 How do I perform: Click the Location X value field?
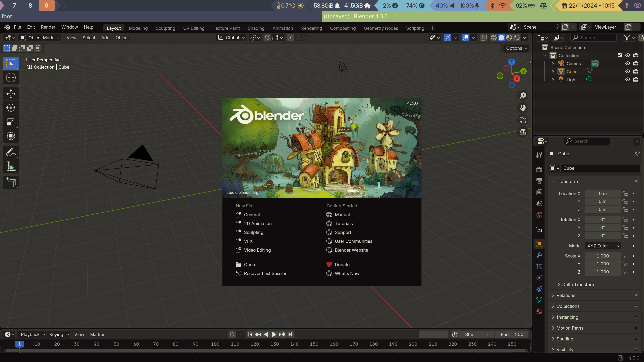pos(603,193)
